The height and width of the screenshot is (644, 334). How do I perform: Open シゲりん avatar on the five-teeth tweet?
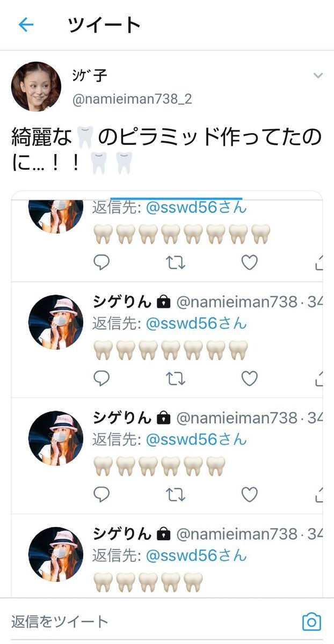point(55,554)
